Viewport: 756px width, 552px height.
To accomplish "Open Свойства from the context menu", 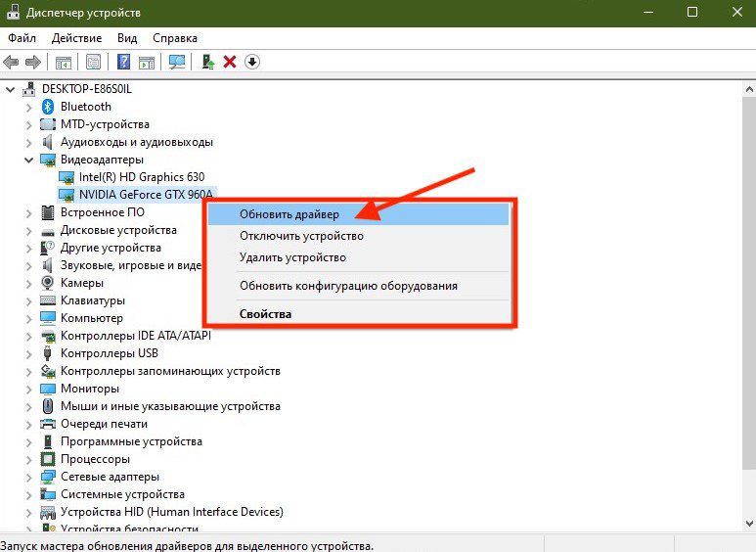I will 358,314.
